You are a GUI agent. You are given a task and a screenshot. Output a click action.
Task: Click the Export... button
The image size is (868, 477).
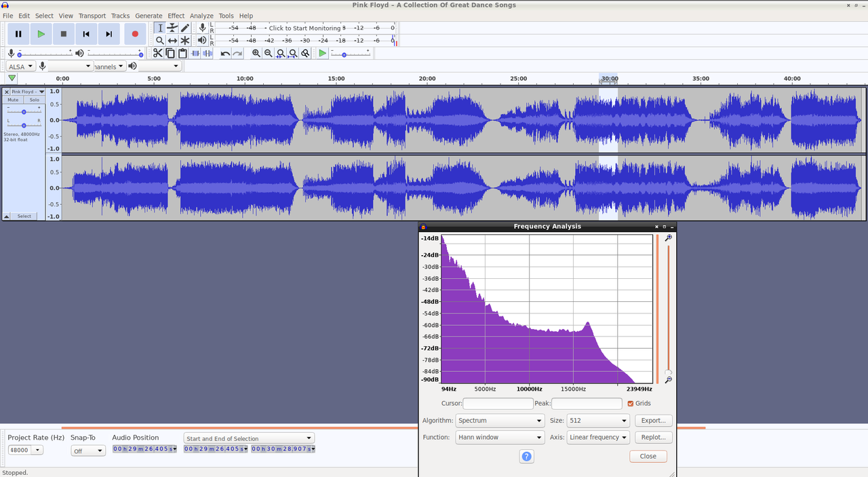click(x=654, y=421)
